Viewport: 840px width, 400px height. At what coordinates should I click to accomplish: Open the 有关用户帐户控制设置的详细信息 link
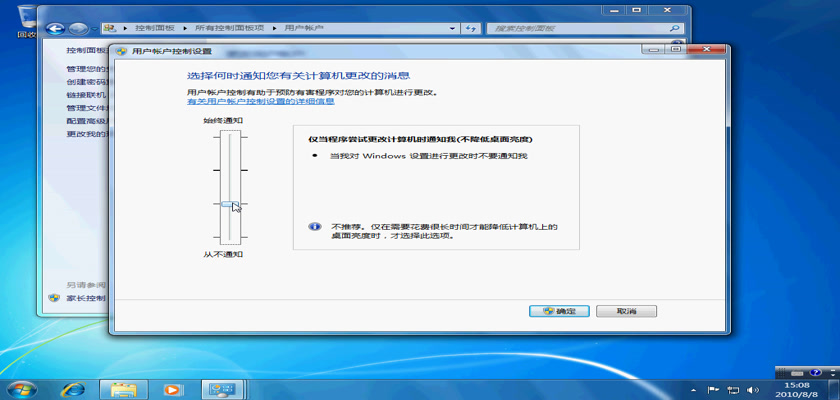(260, 102)
